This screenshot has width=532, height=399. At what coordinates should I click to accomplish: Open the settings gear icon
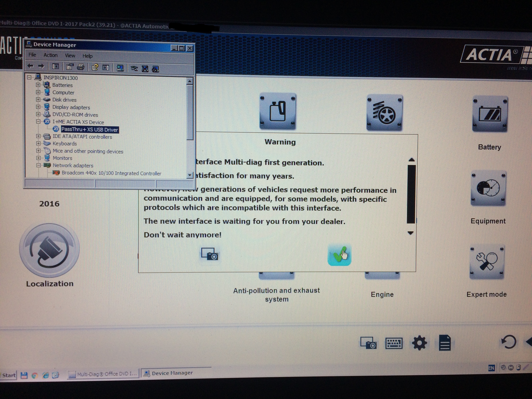pyautogui.click(x=419, y=343)
